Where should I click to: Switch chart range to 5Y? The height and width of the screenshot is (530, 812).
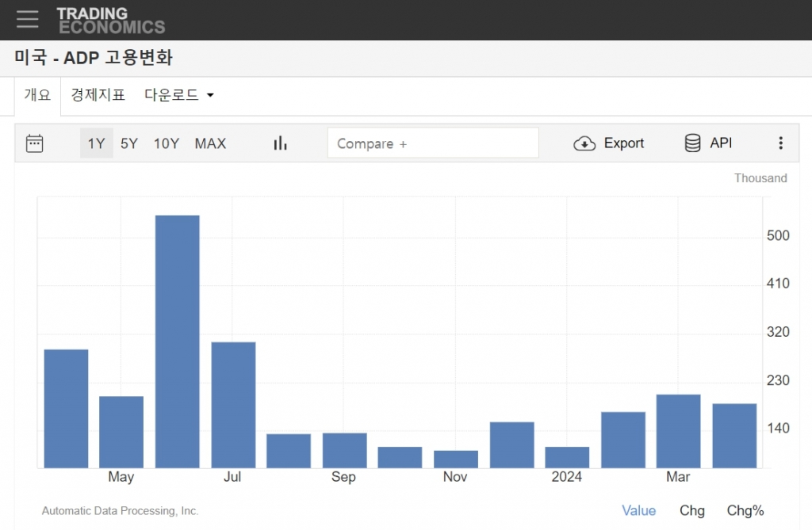[x=129, y=143]
